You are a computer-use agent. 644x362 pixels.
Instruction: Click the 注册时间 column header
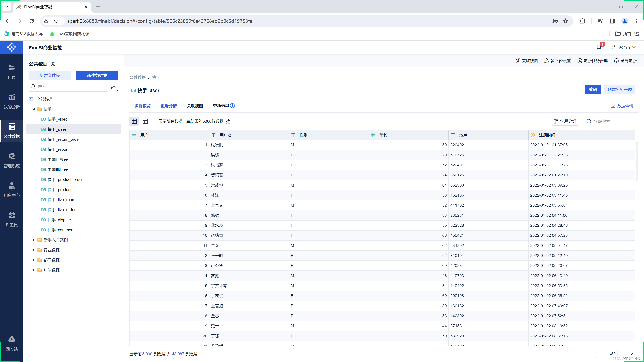581,135
